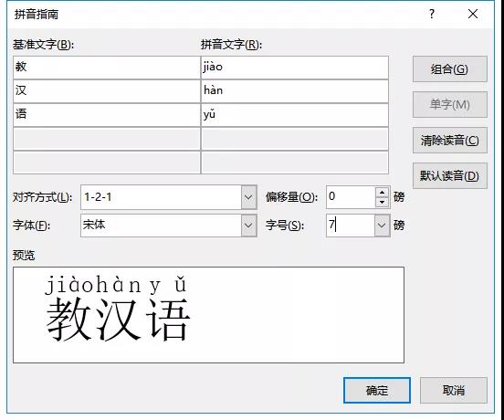
Task: Click the 组合(G) button
Action: click(x=450, y=69)
